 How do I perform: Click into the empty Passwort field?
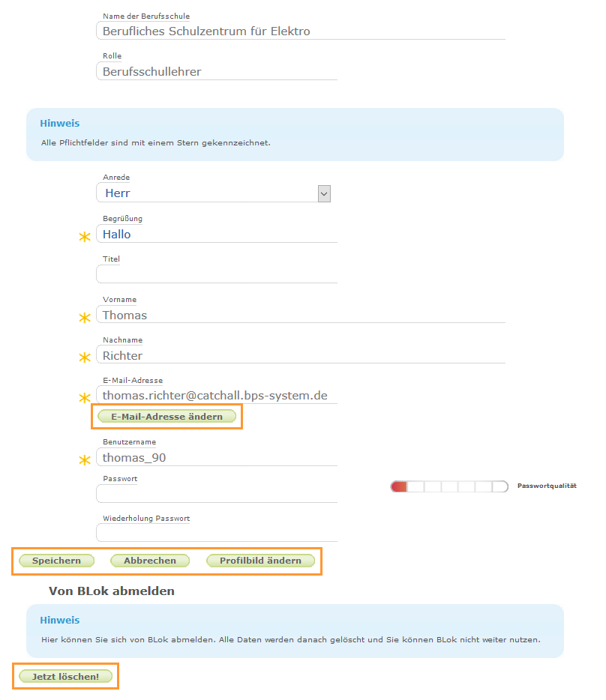pos(217,494)
